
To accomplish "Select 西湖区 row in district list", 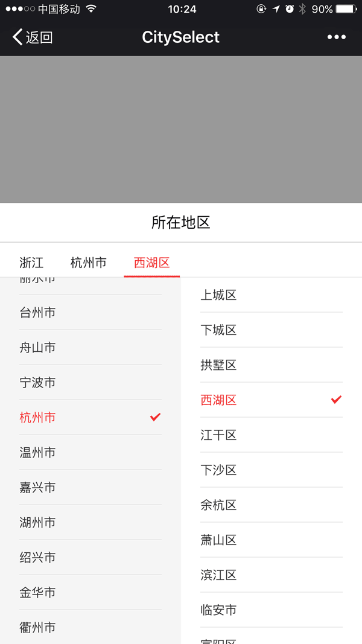I will click(x=271, y=400).
